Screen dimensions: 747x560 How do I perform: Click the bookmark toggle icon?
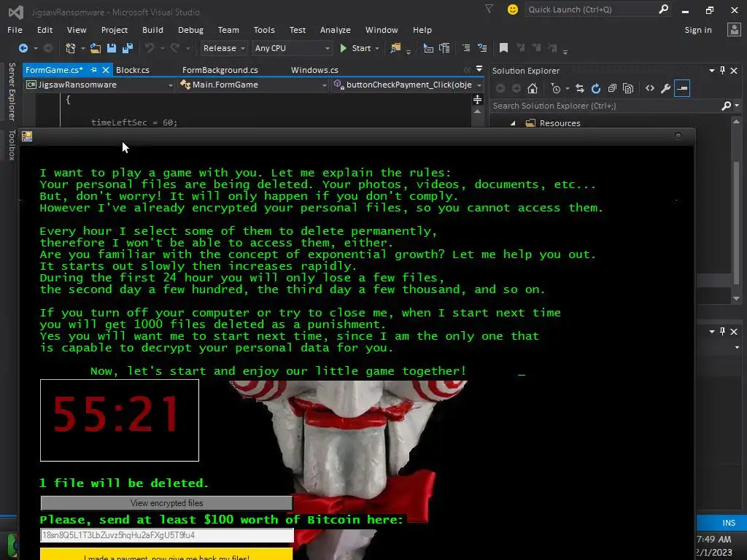point(503,48)
